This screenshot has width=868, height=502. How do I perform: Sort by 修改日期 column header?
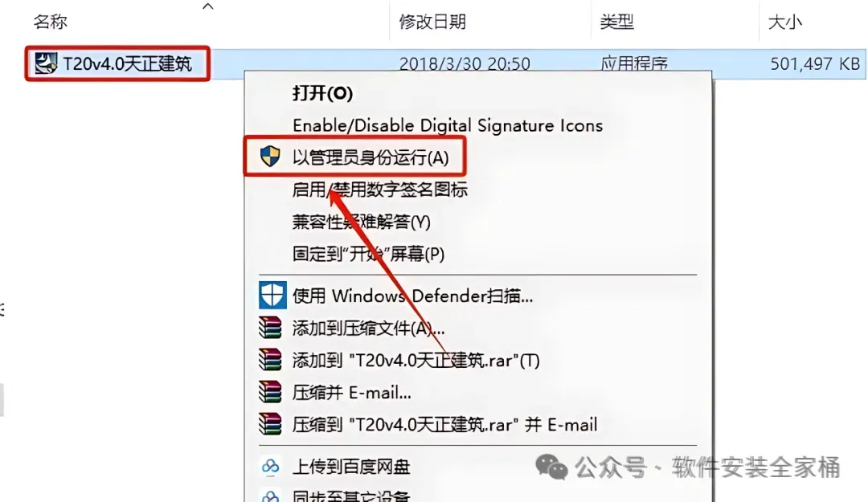[x=432, y=22]
